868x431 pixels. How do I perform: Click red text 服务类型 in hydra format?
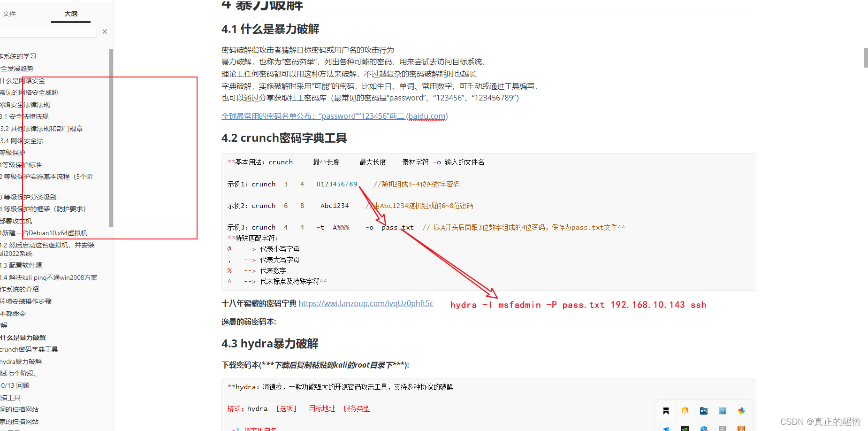coord(357,408)
